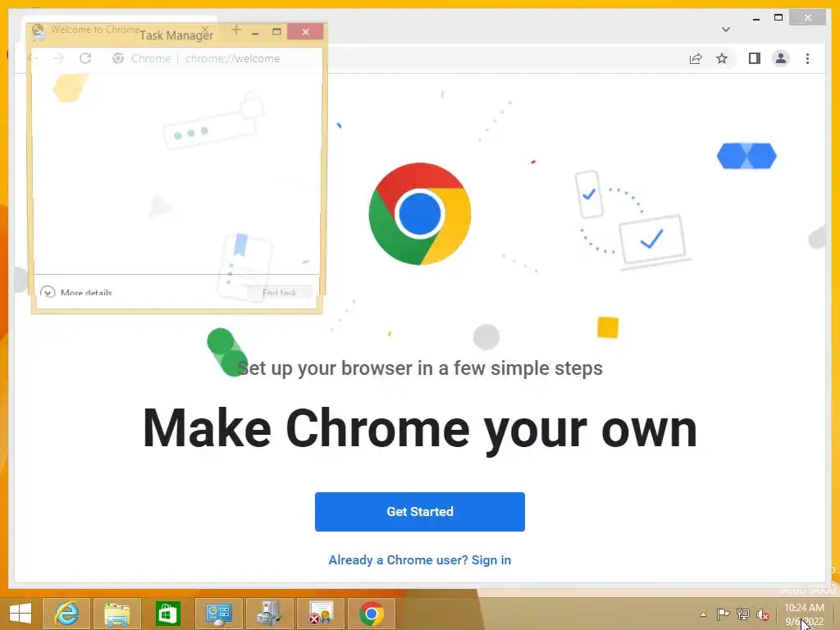The width and height of the screenshot is (840, 630).
Task: Switch to Chrome via taskbar icon
Action: tap(372, 614)
